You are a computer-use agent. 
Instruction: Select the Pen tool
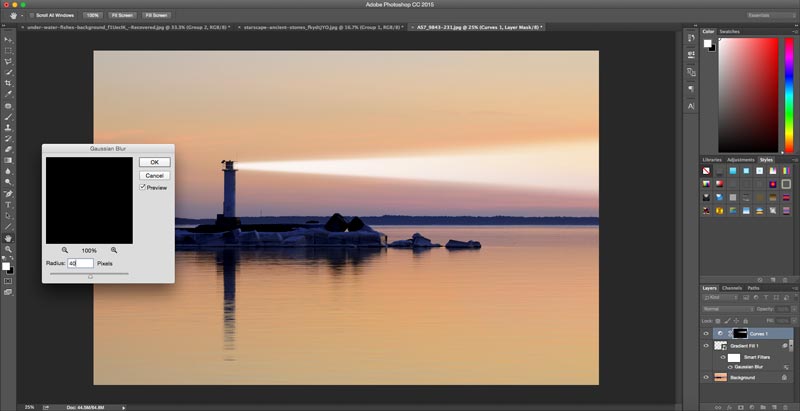pyautogui.click(x=8, y=194)
